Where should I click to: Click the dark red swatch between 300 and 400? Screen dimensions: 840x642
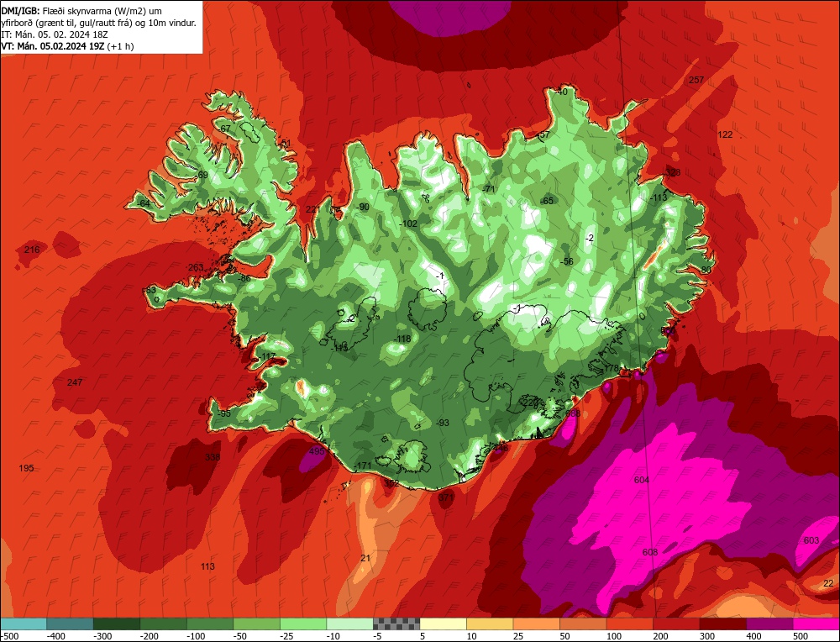tap(722, 624)
